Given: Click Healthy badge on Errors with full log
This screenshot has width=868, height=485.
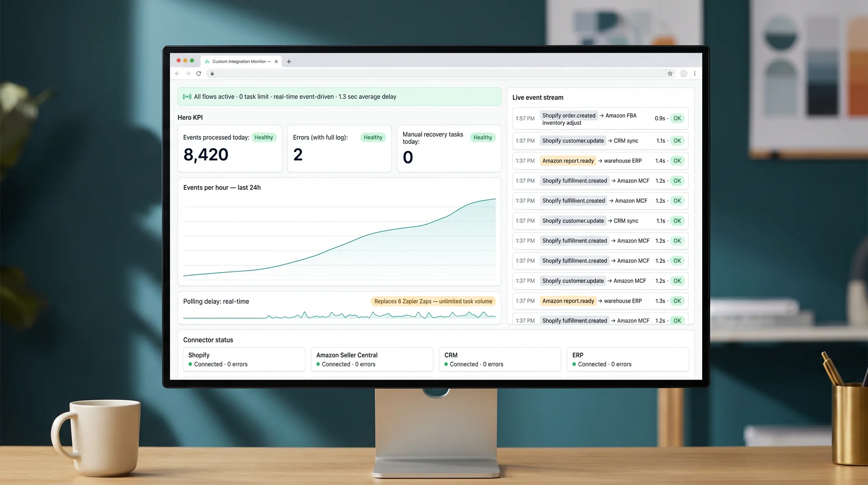Looking at the screenshot, I should tap(373, 138).
